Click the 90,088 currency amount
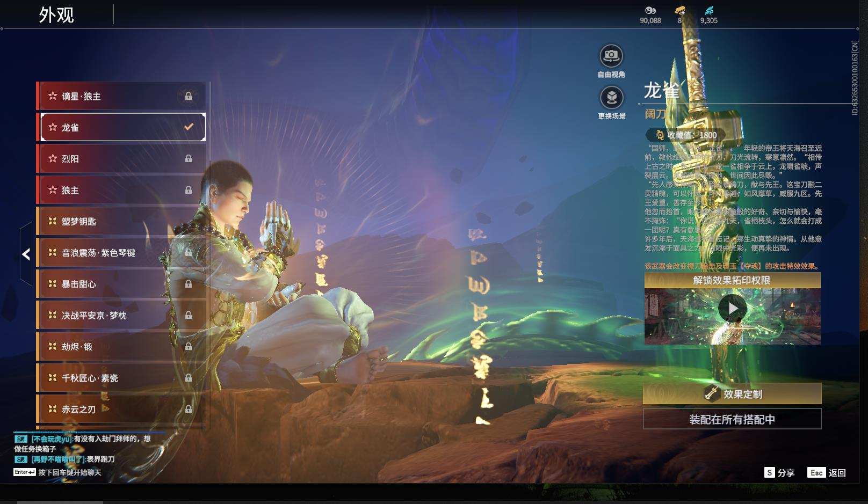Viewport: 868px width, 504px height. (x=650, y=20)
